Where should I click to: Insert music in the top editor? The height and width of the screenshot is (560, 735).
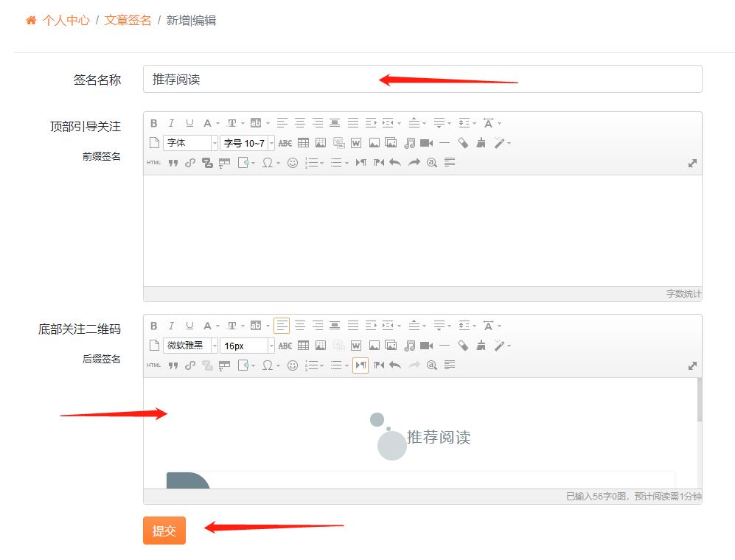tap(409, 143)
